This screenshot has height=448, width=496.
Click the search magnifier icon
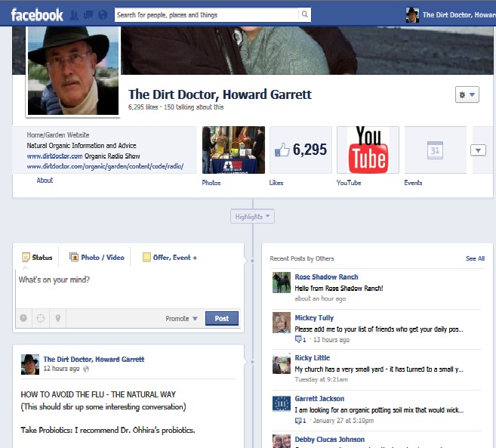[x=304, y=14]
